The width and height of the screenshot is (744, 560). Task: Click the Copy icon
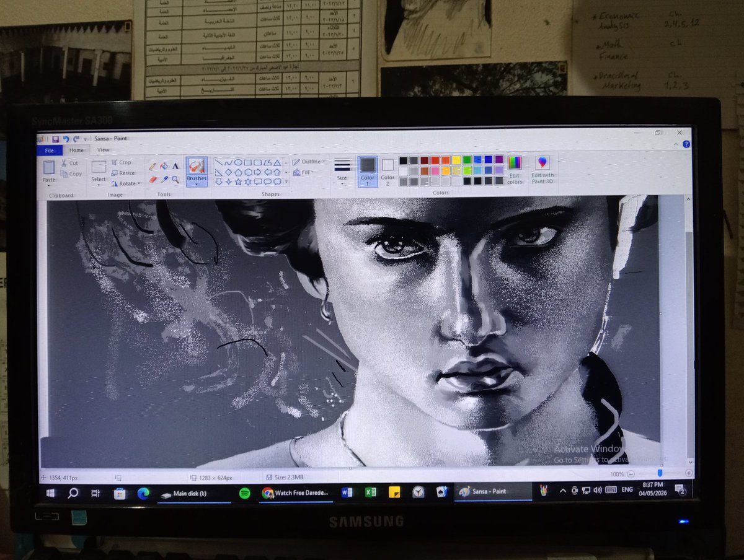tap(64, 173)
